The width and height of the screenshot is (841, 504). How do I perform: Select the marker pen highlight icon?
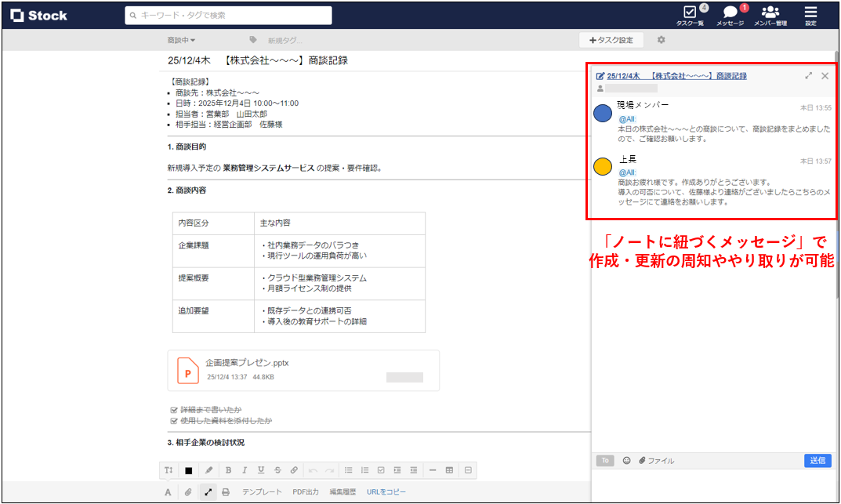coord(209,470)
